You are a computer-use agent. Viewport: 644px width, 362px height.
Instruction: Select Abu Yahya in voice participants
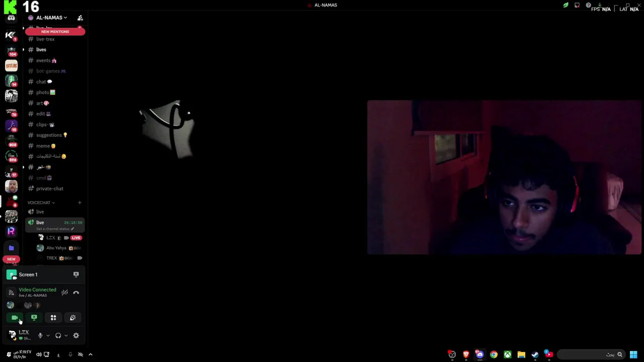pyautogui.click(x=60, y=248)
